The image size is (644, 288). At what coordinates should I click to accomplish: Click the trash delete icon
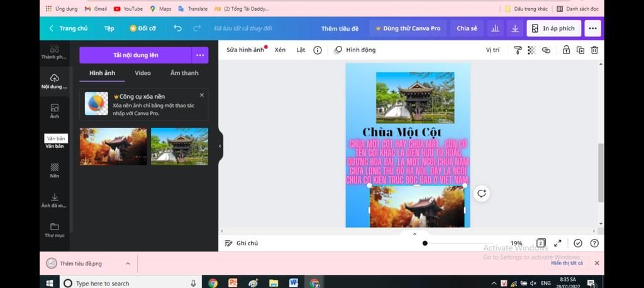coord(594,50)
